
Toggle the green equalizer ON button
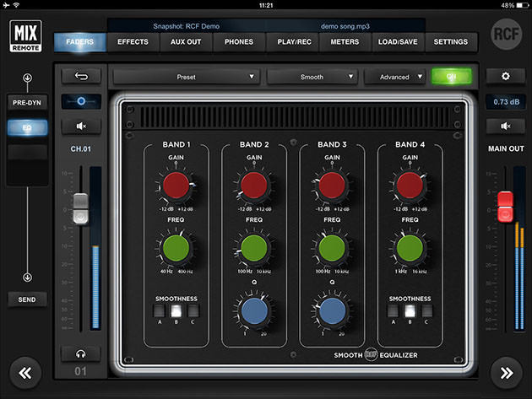451,77
